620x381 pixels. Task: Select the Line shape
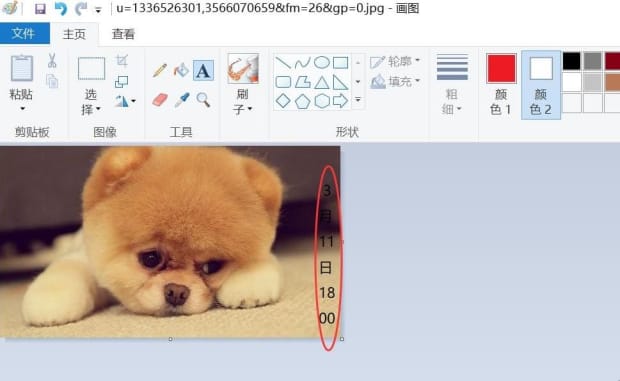tap(283, 62)
